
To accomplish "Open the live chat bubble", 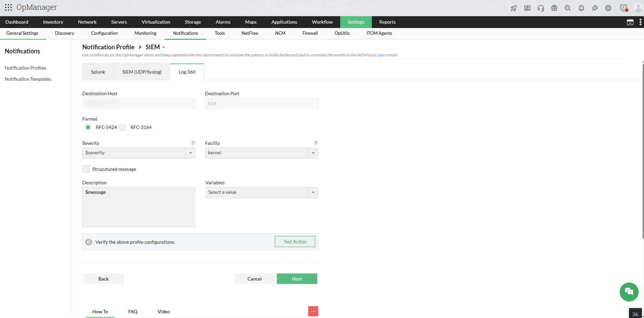I will pyautogui.click(x=629, y=292).
